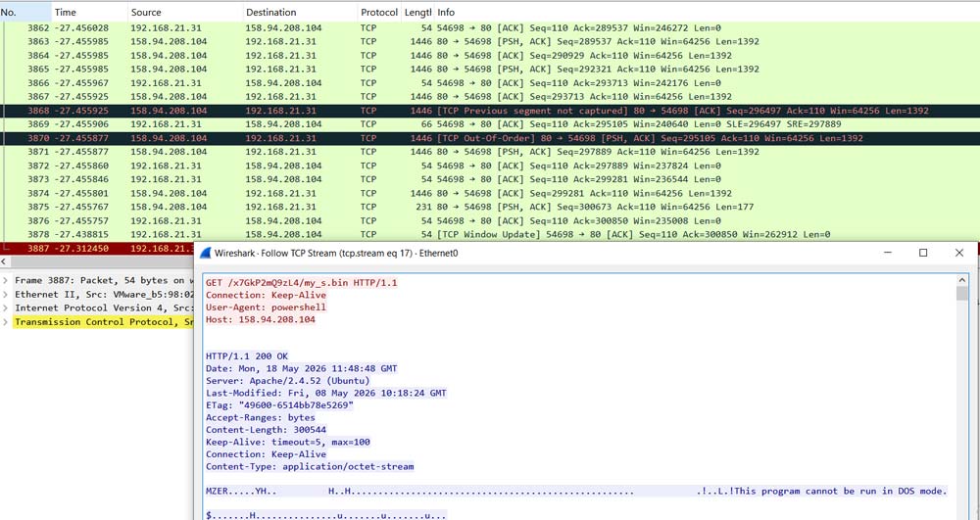Click the Accept-Ranges: bytes line

tap(261, 417)
